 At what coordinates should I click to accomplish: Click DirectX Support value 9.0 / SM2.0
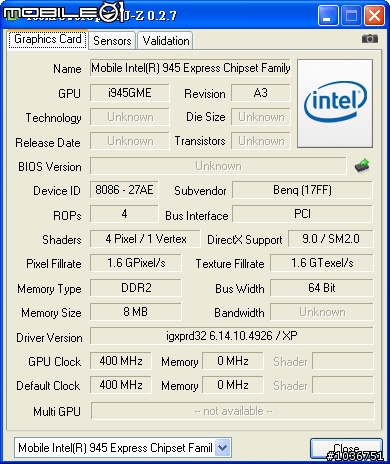[x=331, y=239]
